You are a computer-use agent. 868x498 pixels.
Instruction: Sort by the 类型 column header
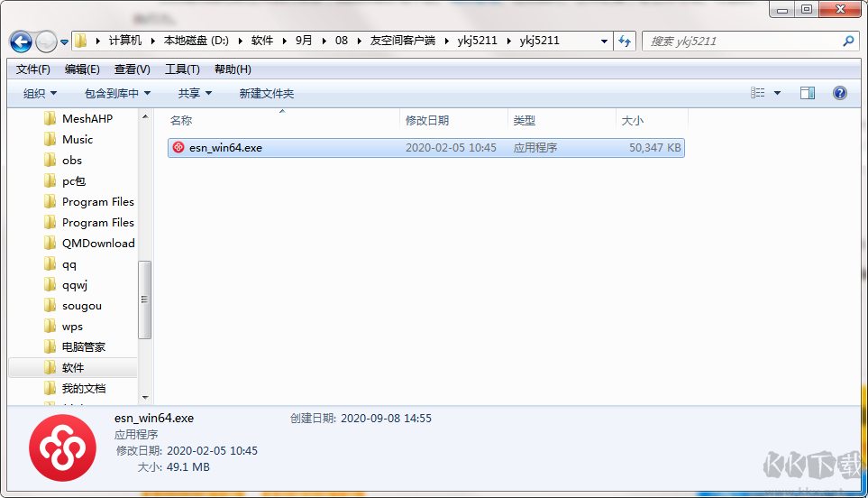(x=525, y=120)
